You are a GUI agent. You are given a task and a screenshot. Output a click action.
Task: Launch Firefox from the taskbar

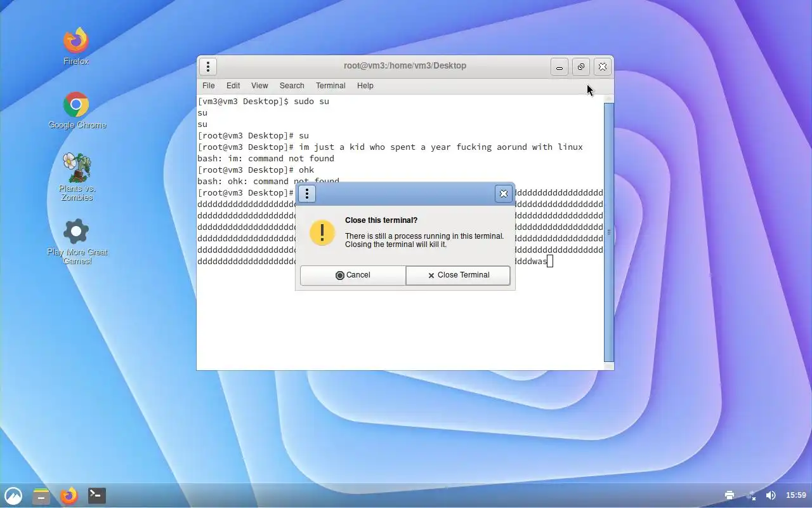tap(69, 495)
